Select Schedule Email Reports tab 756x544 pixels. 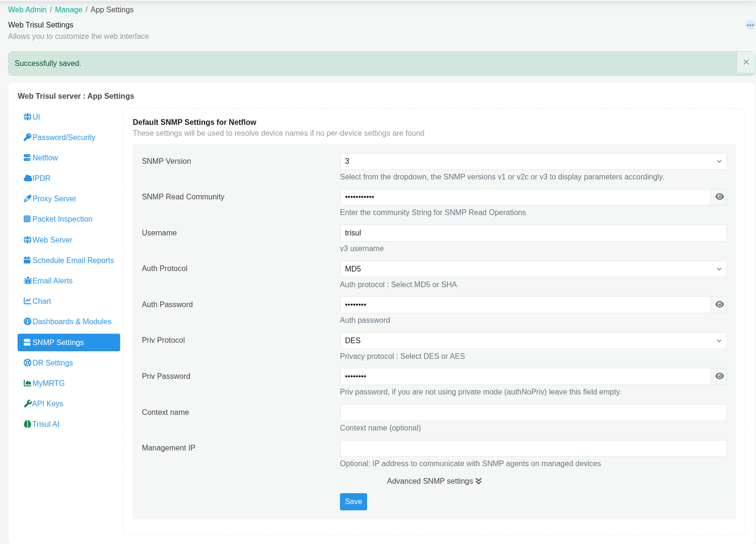coord(69,260)
